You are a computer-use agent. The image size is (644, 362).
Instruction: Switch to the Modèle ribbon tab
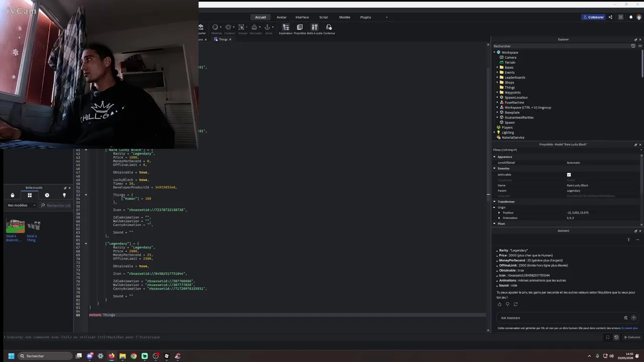pos(345,17)
